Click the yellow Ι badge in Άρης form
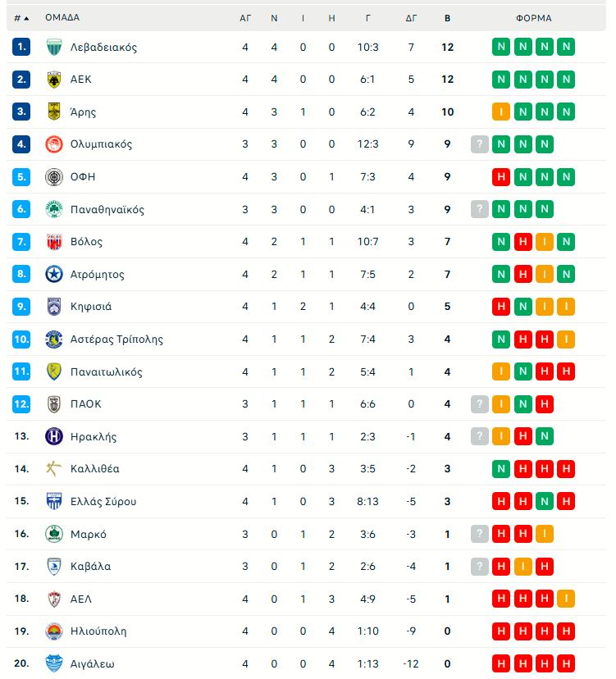Screen dimensions: 616x679 click(501, 112)
